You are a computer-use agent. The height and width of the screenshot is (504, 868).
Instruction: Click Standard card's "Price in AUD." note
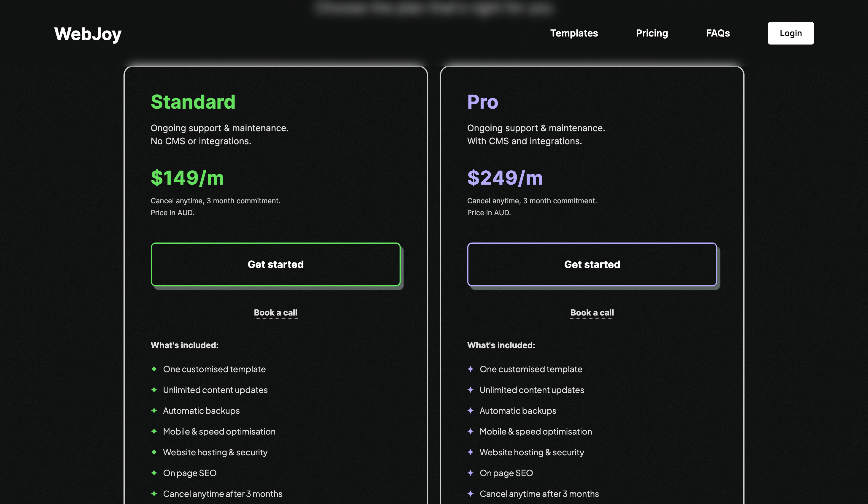coord(172,213)
